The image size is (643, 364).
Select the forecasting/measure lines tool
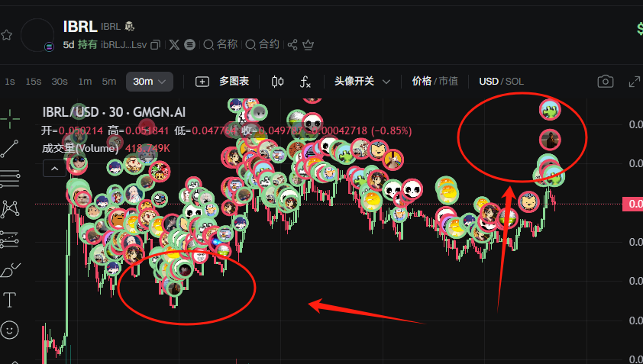tap(10, 240)
